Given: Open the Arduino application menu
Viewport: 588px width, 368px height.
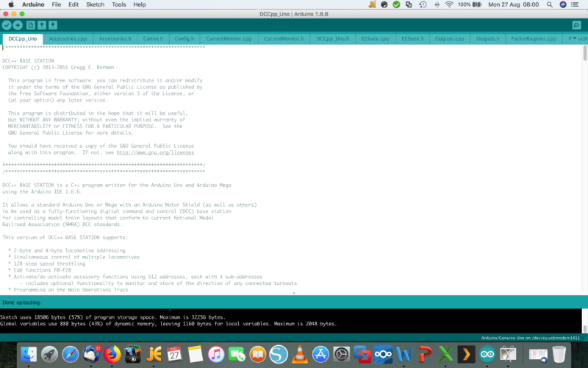Looking at the screenshot, I should [x=33, y=4].
